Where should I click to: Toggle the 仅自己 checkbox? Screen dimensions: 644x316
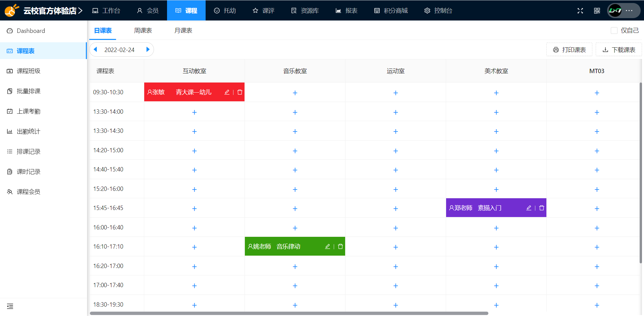point(614,31)
